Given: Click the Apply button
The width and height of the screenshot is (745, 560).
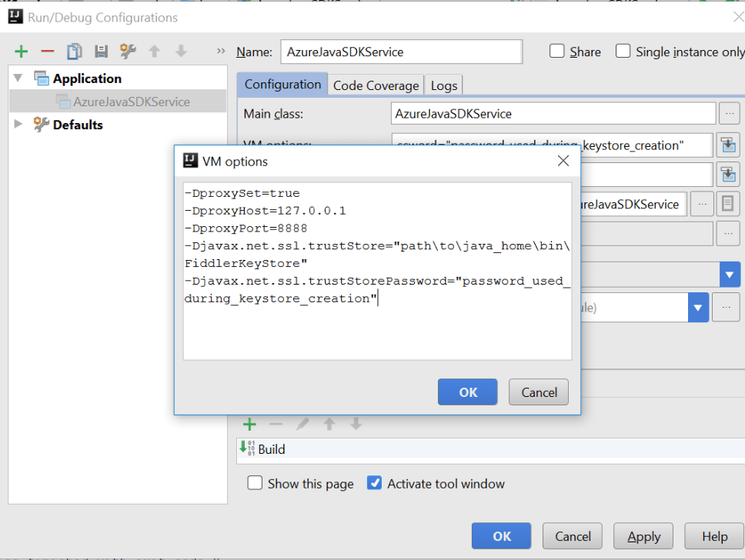Looking at the screenshot, I should [x=643, y=535].
